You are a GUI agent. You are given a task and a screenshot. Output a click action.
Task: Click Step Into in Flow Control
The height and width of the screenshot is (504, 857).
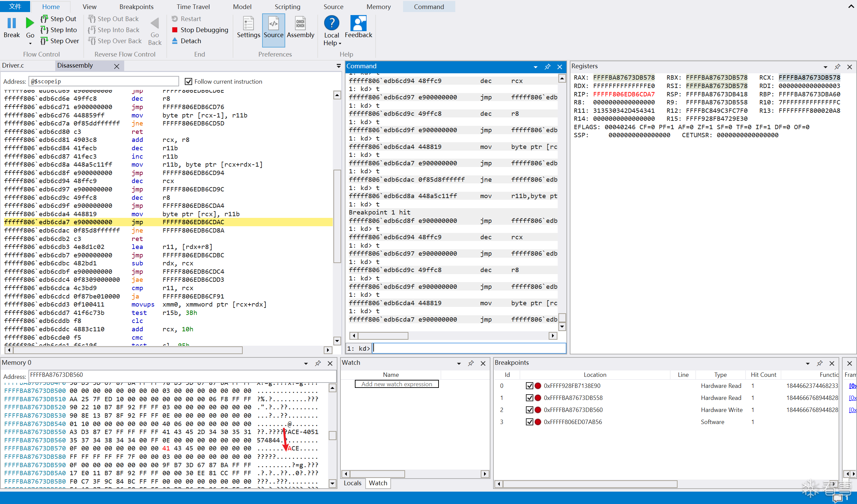click(59, 30)
